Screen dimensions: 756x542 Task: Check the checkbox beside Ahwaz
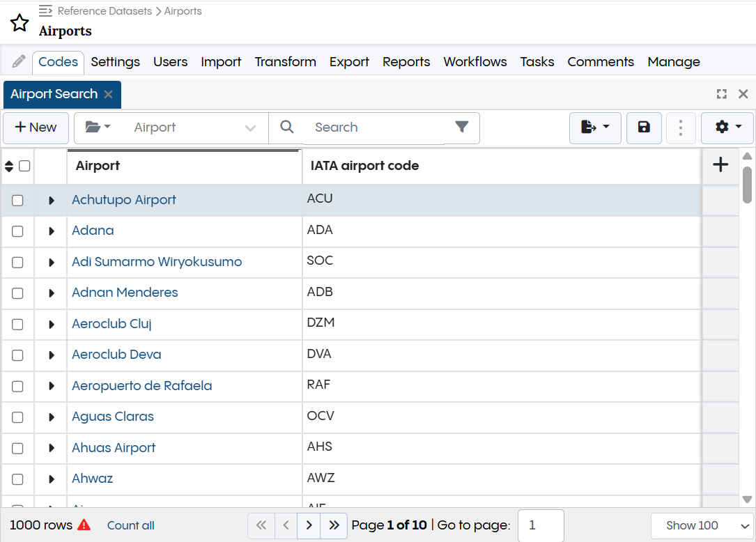point(17,479)
